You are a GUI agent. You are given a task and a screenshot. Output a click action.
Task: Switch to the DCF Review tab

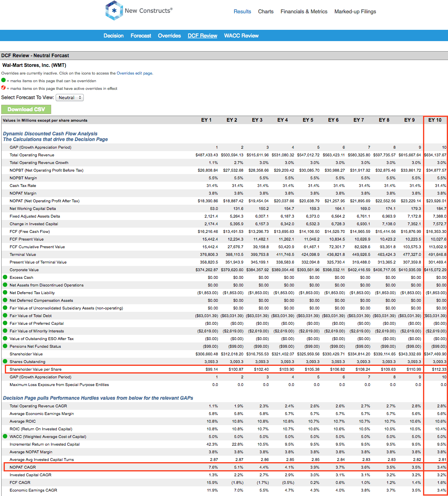(x=203, y=35)
